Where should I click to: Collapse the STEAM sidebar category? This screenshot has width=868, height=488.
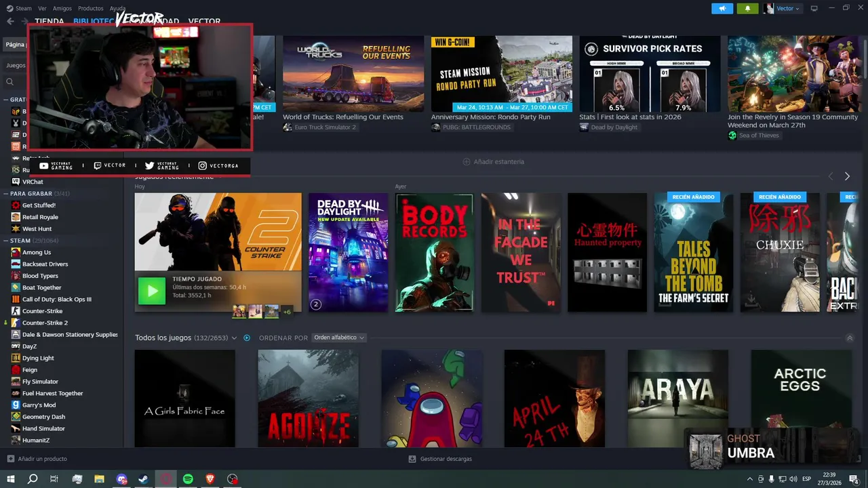coord(5,241)
